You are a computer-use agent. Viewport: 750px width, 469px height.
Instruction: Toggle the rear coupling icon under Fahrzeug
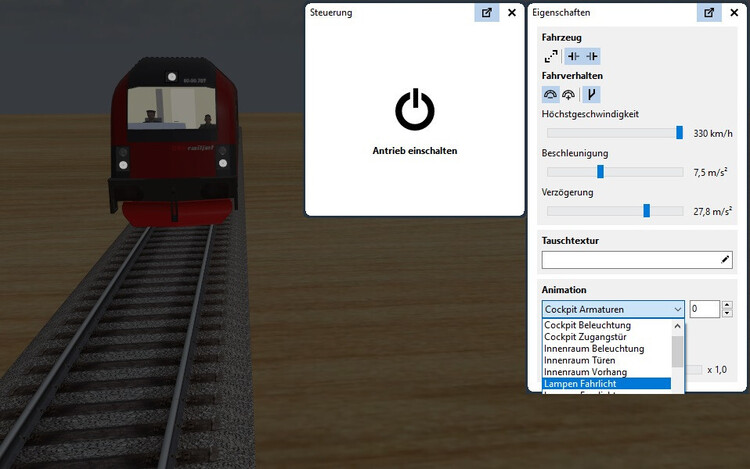(x=592, y=56)
